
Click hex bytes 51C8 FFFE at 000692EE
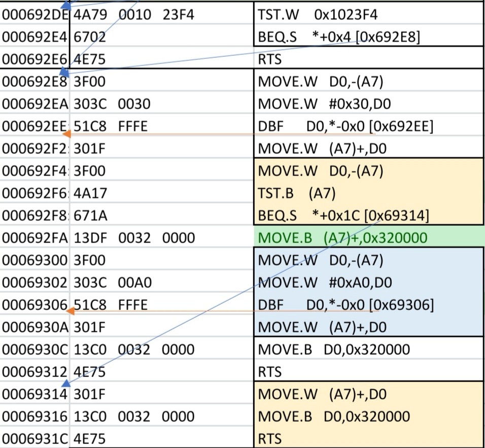coord(161,126)
